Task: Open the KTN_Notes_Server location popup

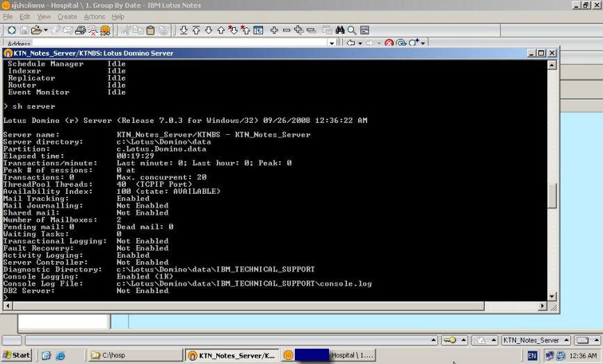Action: (536, 340)
